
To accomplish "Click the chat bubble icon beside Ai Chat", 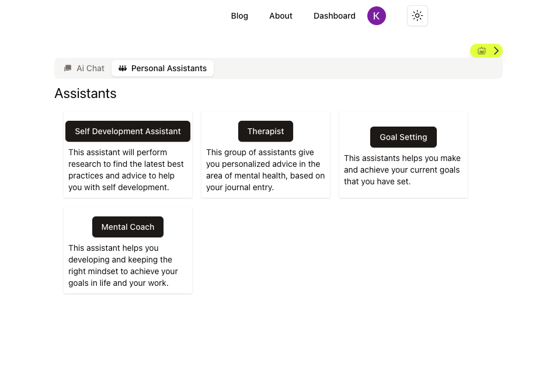I will 68,68.
